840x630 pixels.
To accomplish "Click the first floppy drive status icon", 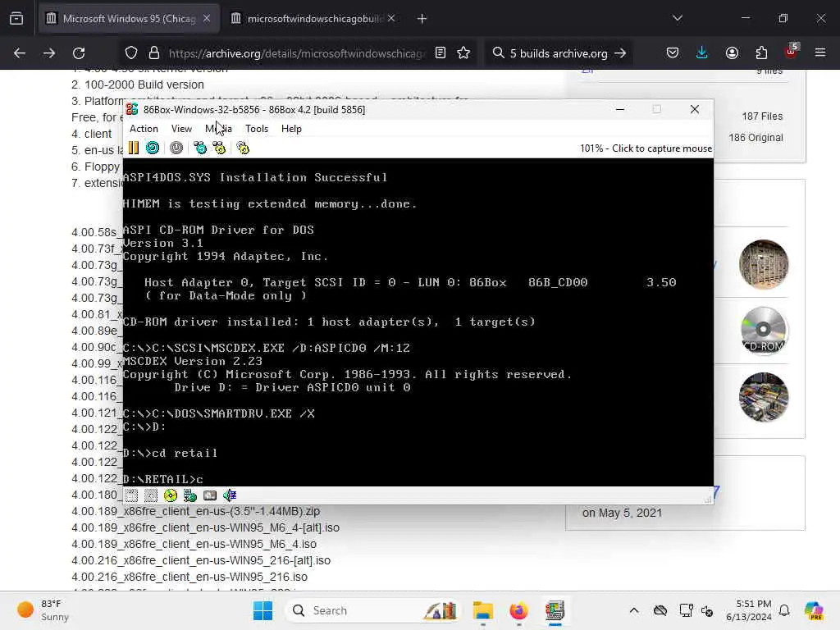I will point(132,495).
